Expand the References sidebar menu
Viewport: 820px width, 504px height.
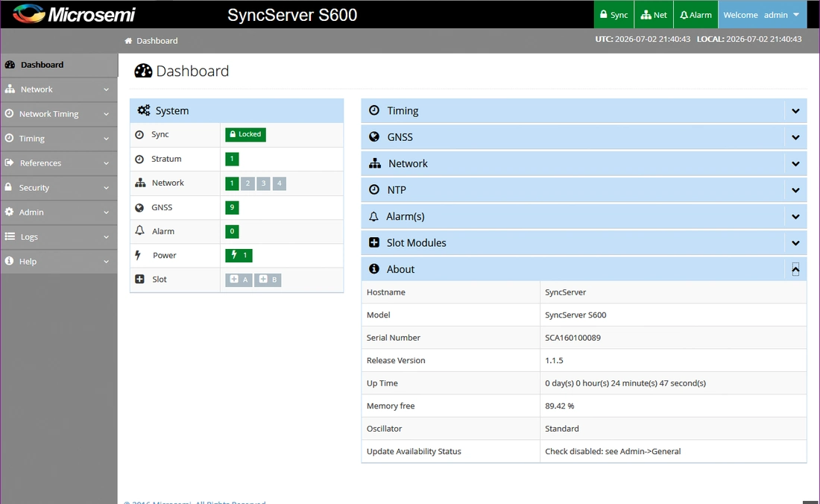point(59,163)
